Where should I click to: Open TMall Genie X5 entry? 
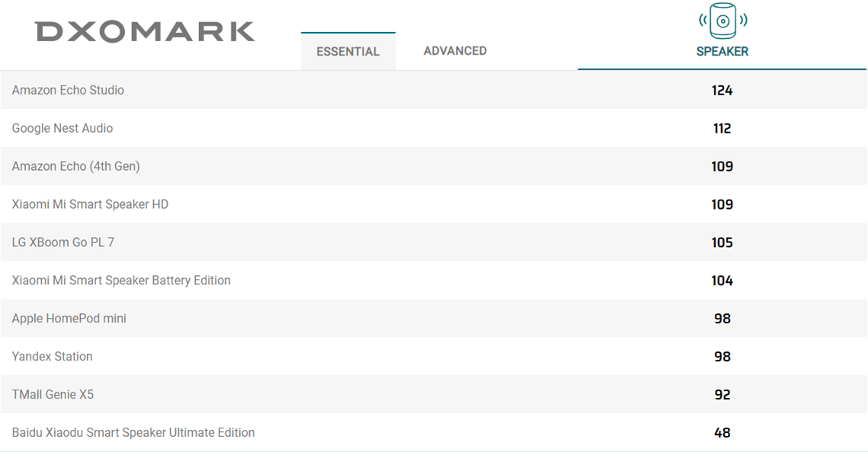(x=53, y=394)
